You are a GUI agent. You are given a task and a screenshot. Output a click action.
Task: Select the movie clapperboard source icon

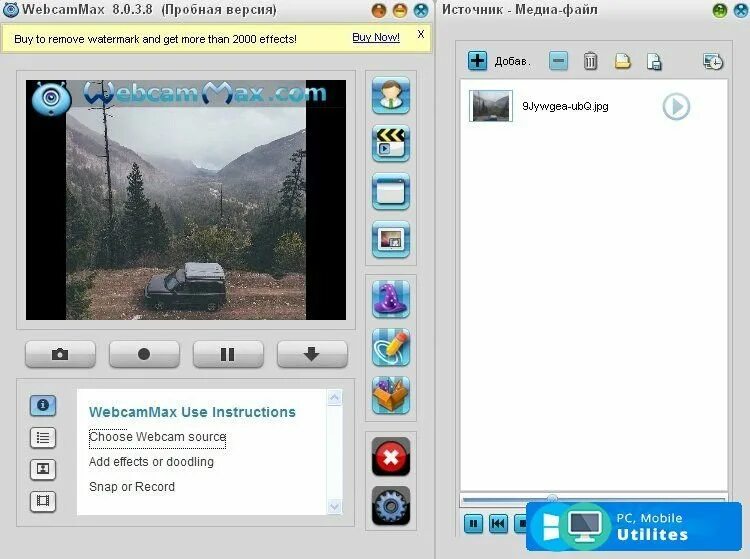tap(391, 143)
